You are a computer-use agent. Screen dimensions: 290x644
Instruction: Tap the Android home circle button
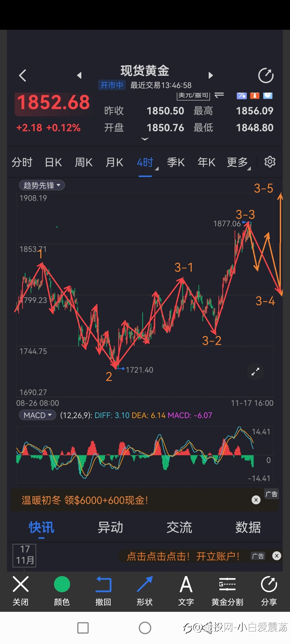click(145, 628)
